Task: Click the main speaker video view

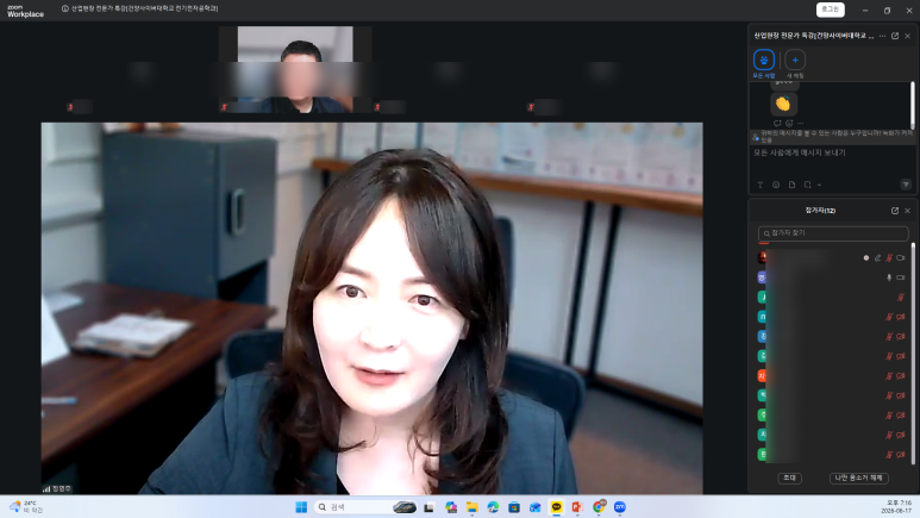Action: 372,308
